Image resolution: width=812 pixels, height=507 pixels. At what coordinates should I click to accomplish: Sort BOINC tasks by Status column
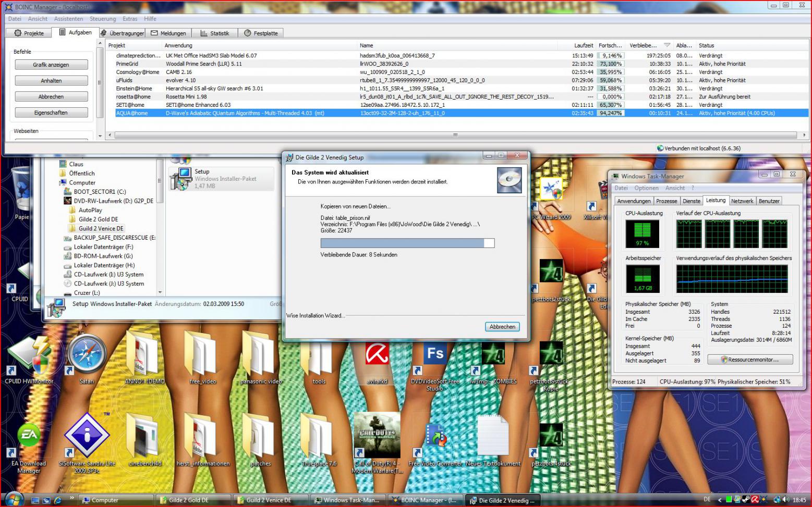(x=752, y=45)
